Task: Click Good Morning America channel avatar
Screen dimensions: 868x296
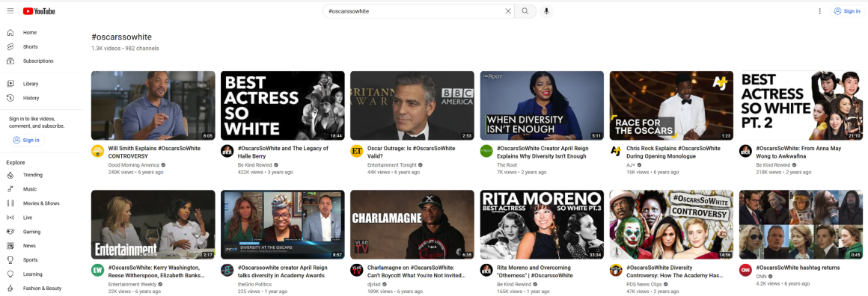Action: pos(97,151)
